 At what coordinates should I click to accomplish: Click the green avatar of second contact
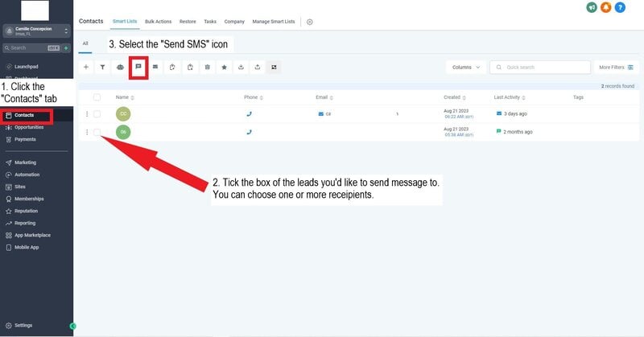[123, 132]
